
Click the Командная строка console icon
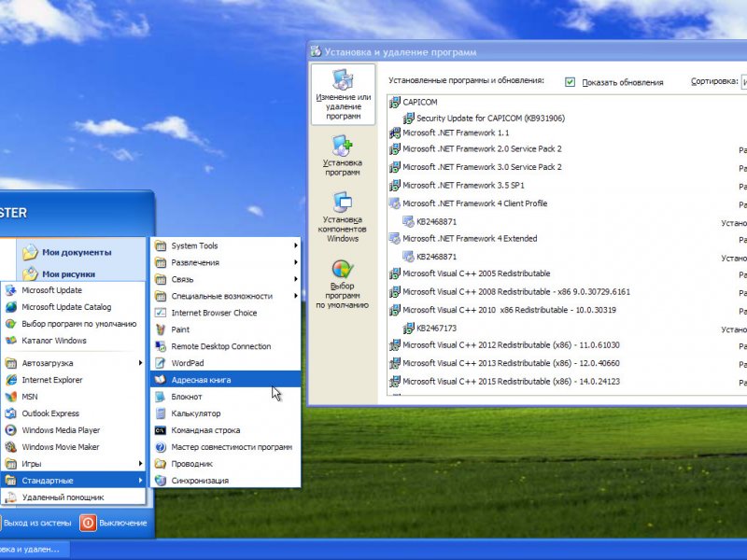click(x=161, y=430)
